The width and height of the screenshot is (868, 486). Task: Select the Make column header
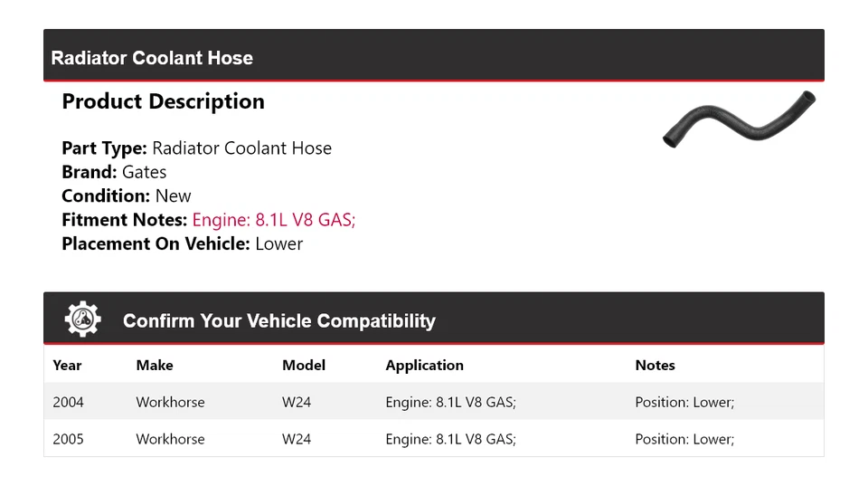(155, 366)
